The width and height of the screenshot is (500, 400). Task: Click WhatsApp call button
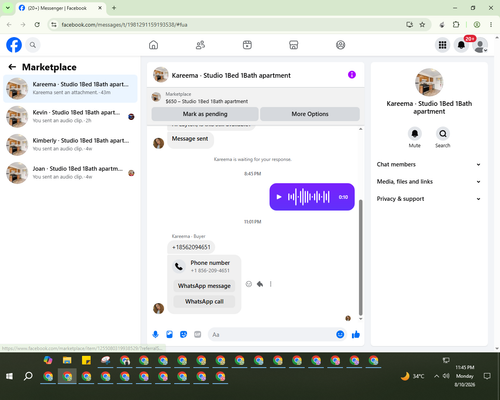click(204, 302)
